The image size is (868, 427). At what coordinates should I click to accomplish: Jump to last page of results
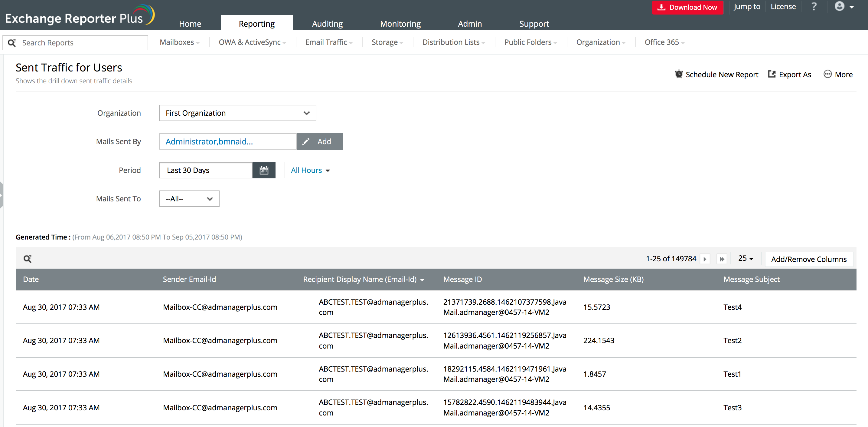click(x=722, y=259)
